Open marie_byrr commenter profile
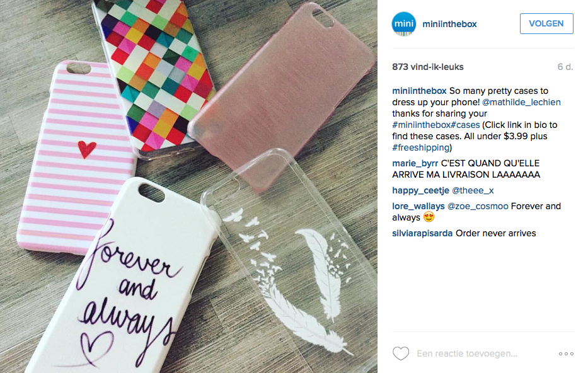This screenshot has width=588, height=373. pyautogui.click(x=415, y=163)
